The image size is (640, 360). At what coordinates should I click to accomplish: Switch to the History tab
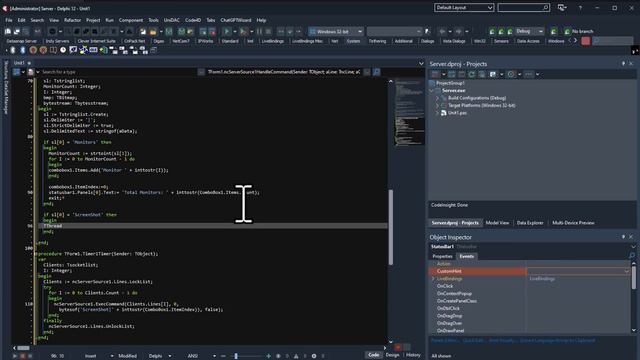(413, 355)
